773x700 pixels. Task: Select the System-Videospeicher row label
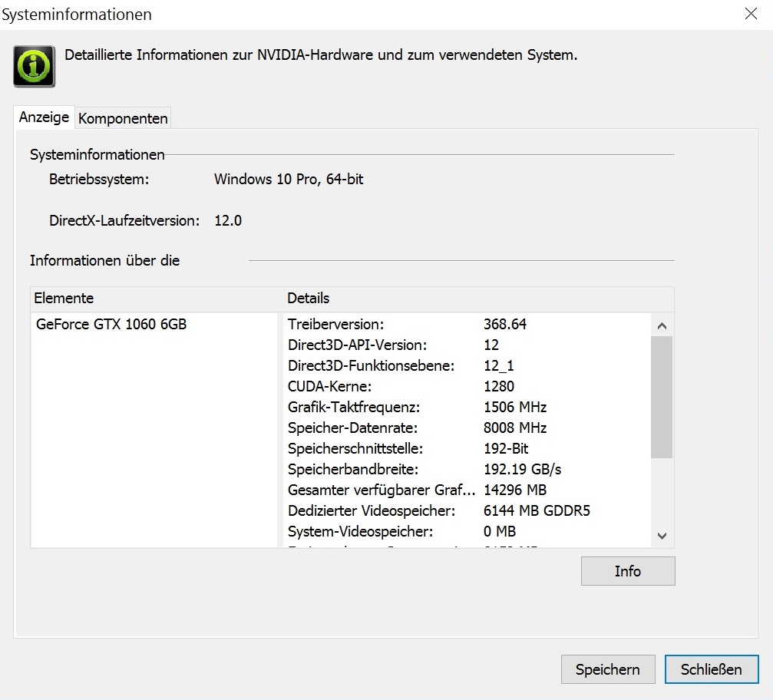(360, 531)
